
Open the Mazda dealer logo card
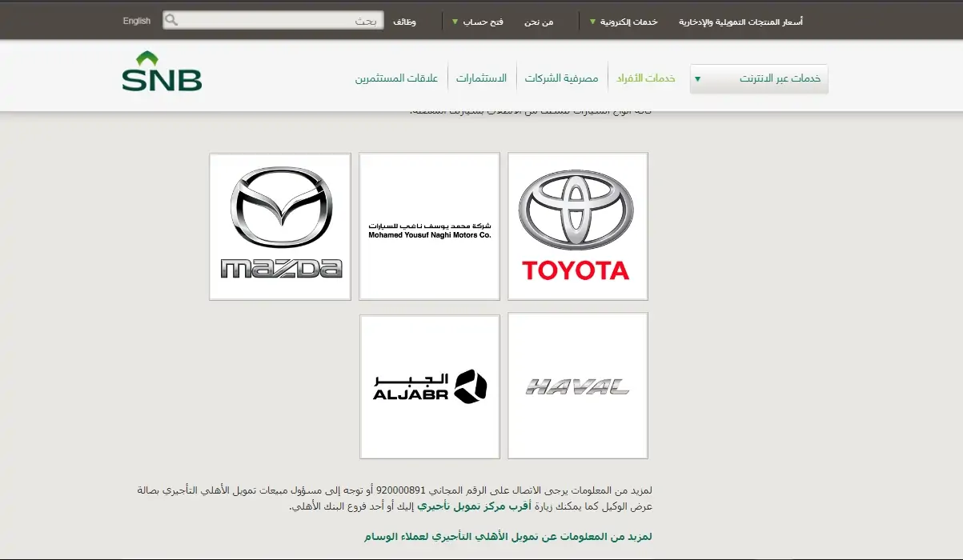pos(280,226)
